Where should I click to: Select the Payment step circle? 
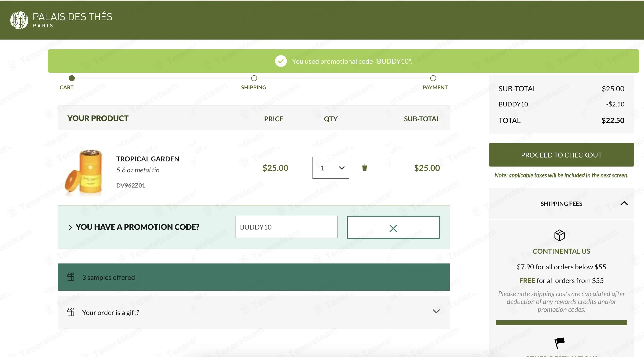[433, 78]
